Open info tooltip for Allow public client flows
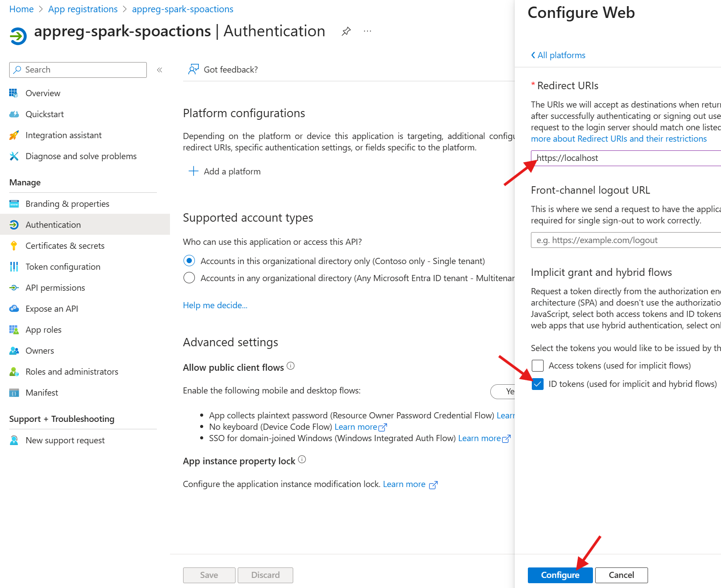The height and width of the screenshot is (588, 721). [291, 366]
